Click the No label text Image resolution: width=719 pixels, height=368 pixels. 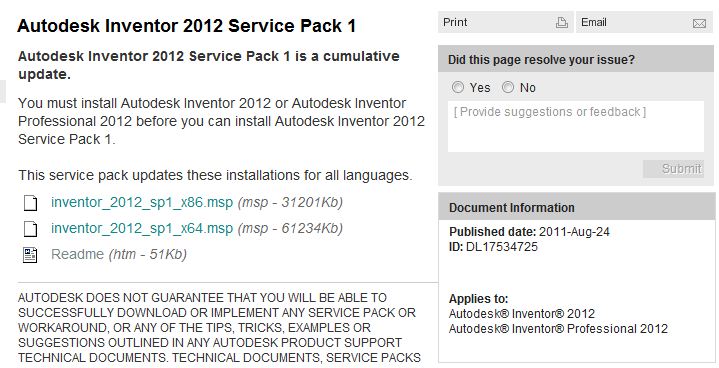click(x=528, y=88)
